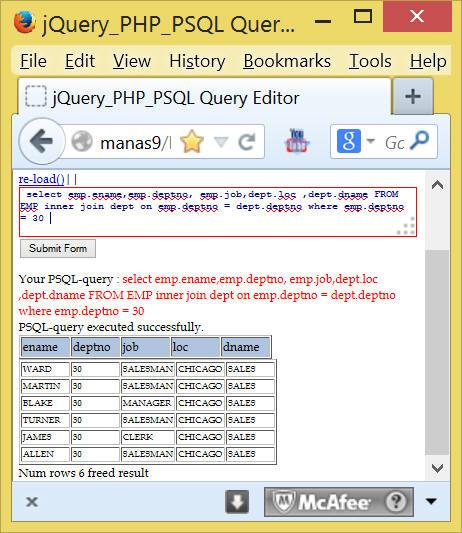Click the page scrollbar down arrow

click(x=437, y=468)
